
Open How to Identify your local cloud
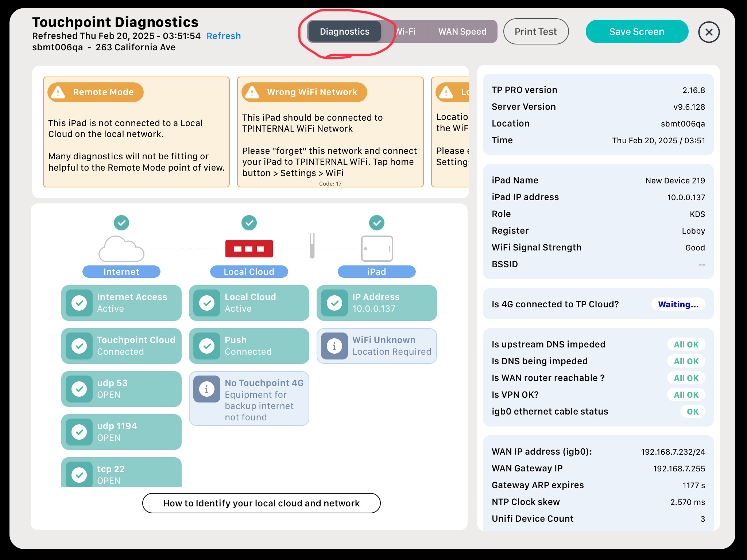261,503
